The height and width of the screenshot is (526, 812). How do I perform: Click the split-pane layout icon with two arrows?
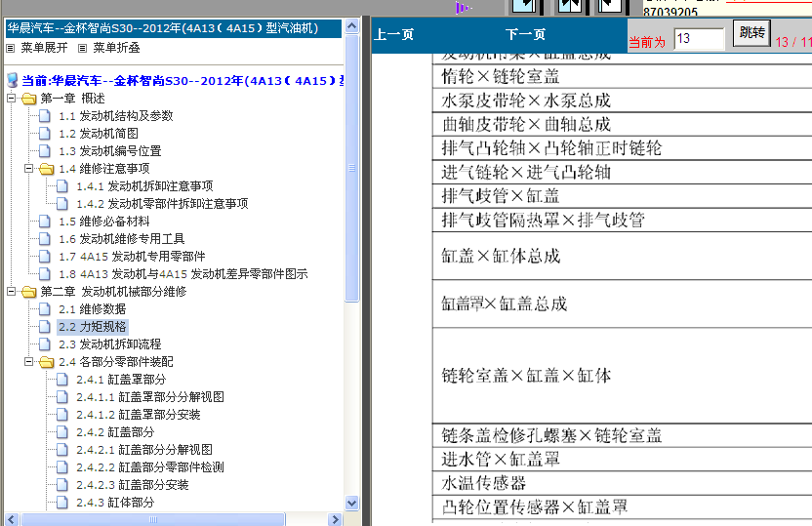[570, 6]
